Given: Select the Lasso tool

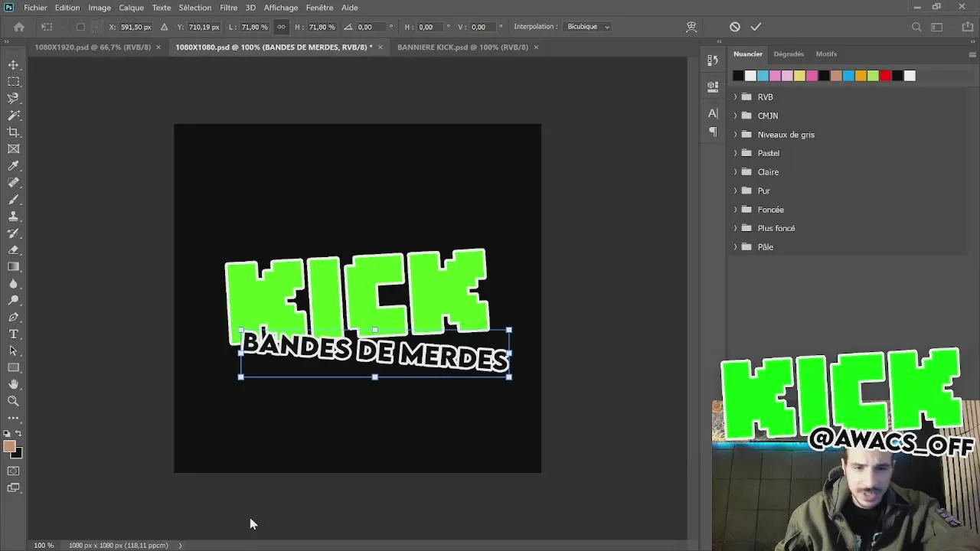Looking at the screenshot, I should [14, 99].
